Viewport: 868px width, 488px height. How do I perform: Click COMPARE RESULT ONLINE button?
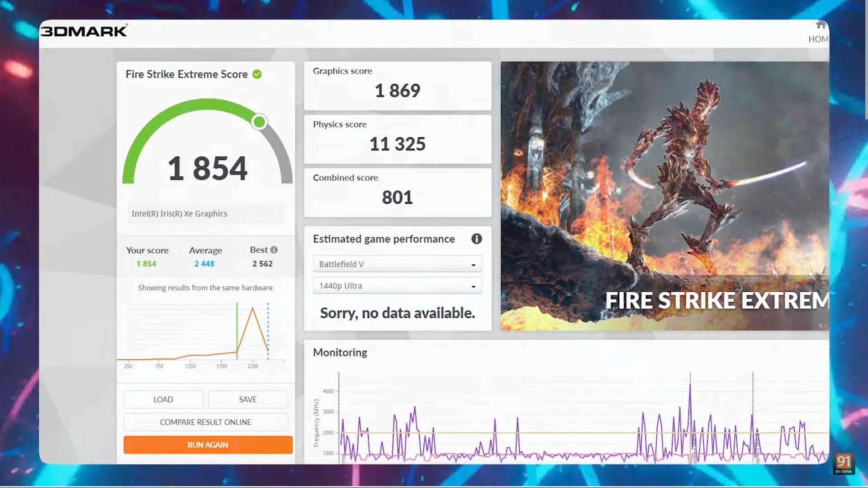[206, 422]
